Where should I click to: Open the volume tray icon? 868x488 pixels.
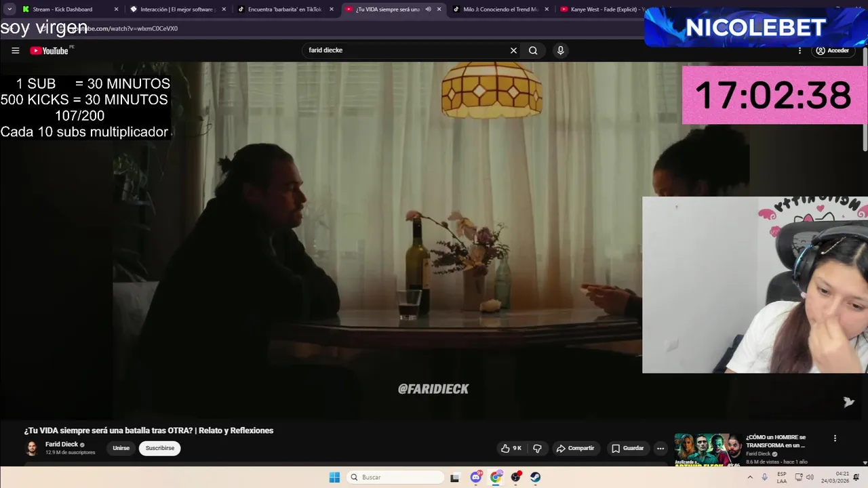810,477
